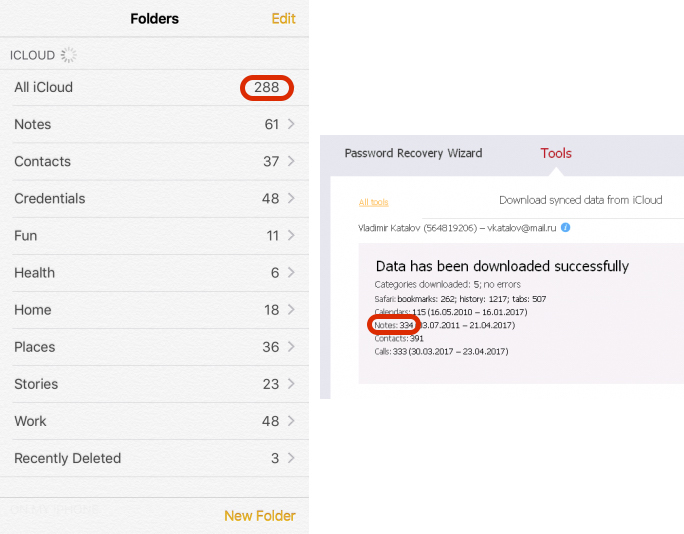Click the info icon beside the email address
Viewport: 684px width, 534px height.
point(566,228)
